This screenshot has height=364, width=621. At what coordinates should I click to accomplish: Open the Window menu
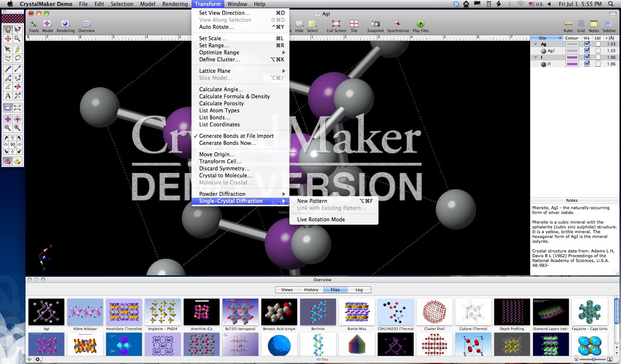237,4
